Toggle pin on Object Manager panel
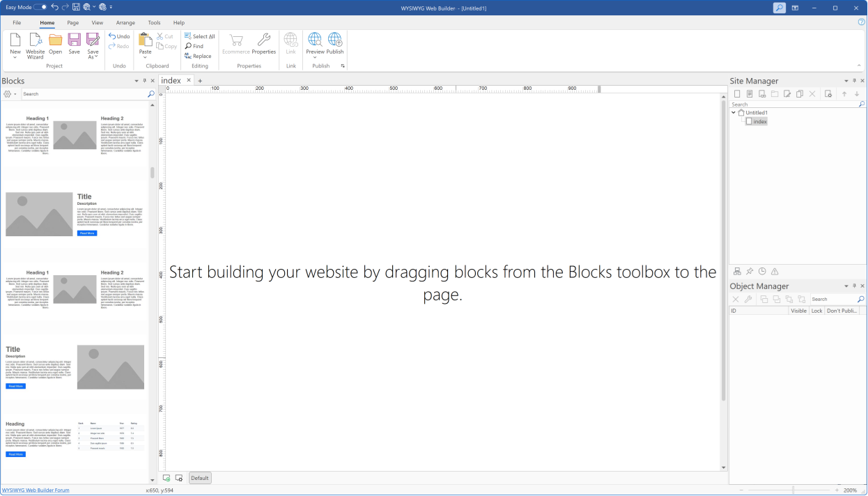 point(854,286)
